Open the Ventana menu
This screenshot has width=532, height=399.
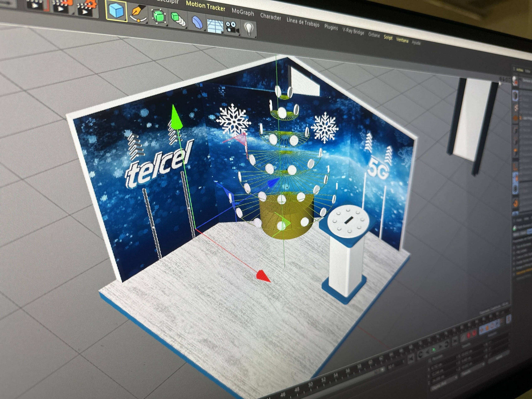click(x=402, y=40)
